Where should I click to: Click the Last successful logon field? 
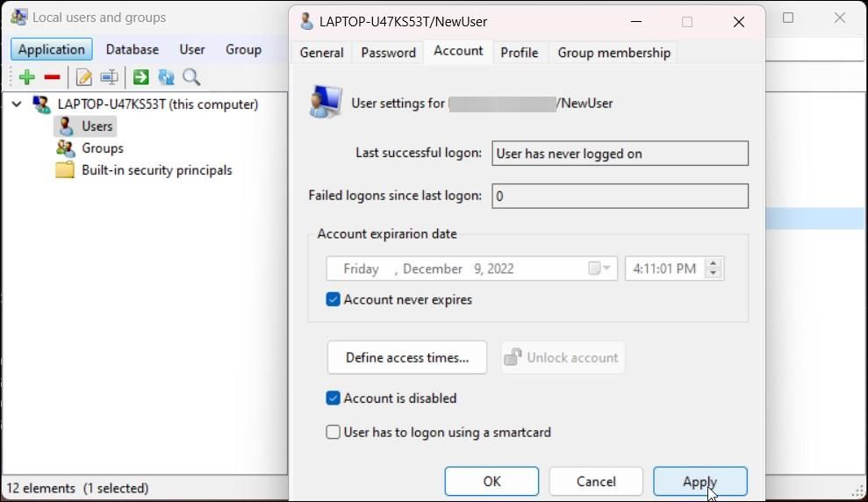tap(620, 154)
